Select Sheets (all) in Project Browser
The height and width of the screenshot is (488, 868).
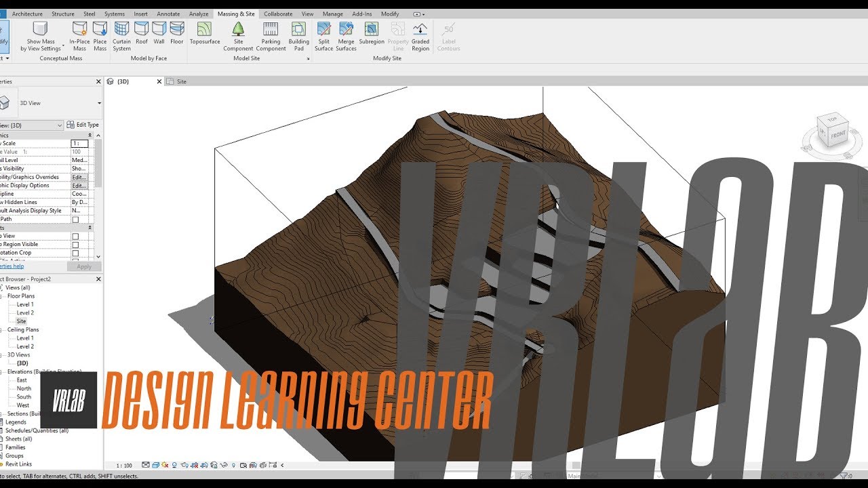pos(19,439)
